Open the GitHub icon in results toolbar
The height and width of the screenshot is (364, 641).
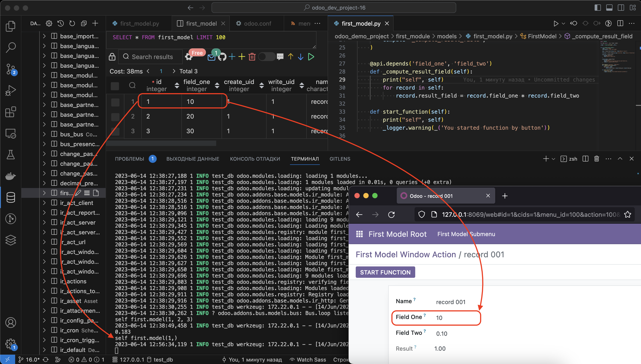click(x=222, y=57)
